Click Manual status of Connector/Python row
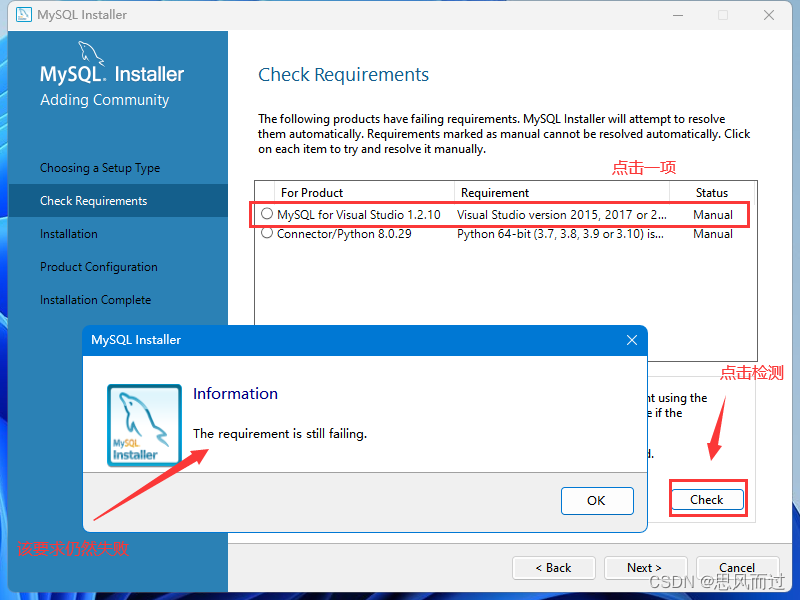Image resolution: width=800 pixels, height=600 pixels. [713, 234]
